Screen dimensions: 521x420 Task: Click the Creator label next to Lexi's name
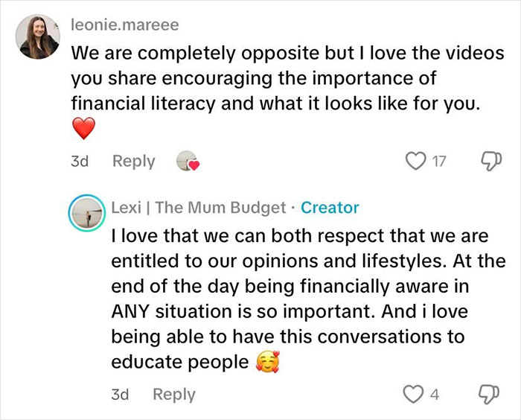point(330,208)
